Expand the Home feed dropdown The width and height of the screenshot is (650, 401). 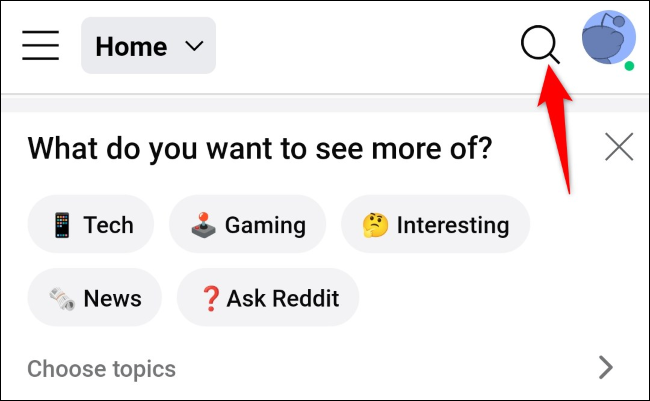point(148,46)
